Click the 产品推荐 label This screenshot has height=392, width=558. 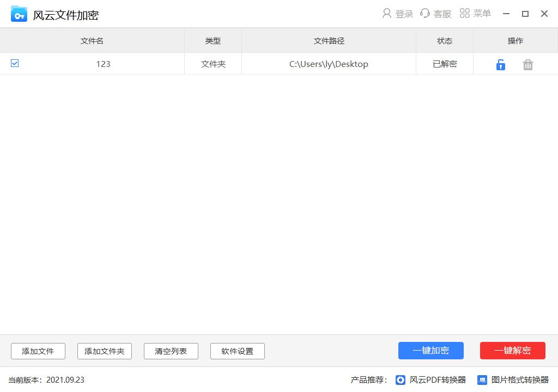[x=368, y=380]
